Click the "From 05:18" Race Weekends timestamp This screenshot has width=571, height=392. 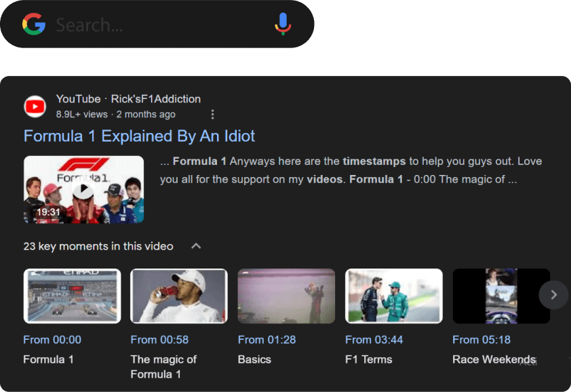(x=482, y=340)
